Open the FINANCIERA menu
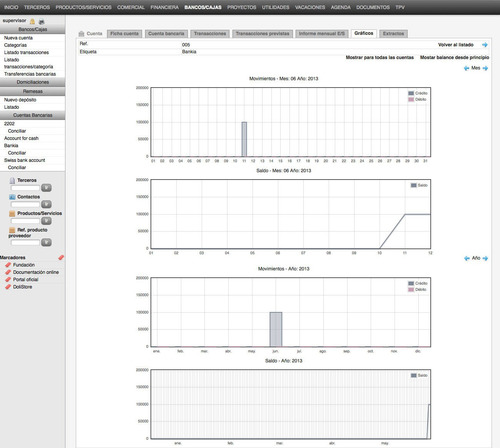The image size is (500, 448). [x=164, y=7]
